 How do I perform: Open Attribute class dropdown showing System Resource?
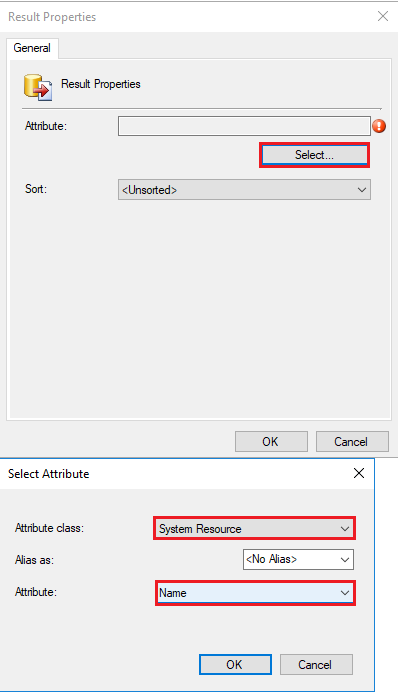[254, 529]
